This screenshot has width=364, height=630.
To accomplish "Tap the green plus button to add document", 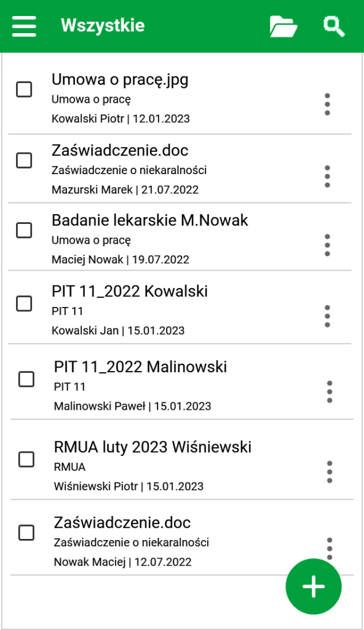I will pos(313,586).
